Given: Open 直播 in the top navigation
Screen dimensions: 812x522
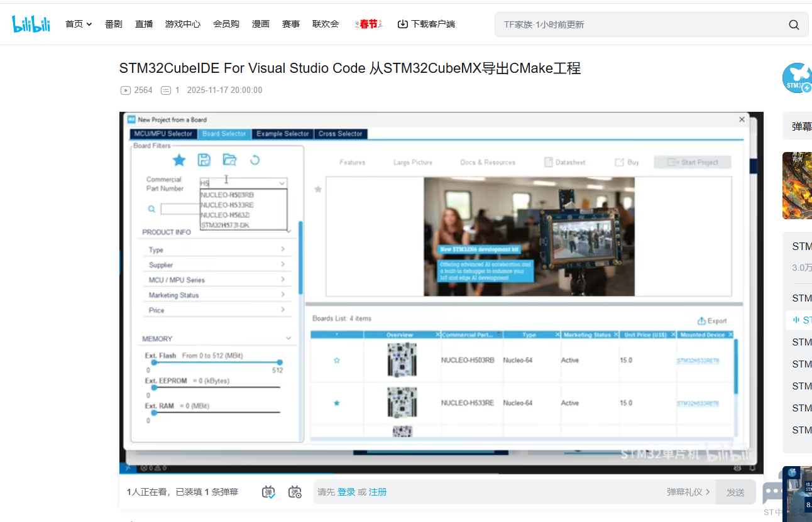Looking at the screenshot, I should coord(144,24).
